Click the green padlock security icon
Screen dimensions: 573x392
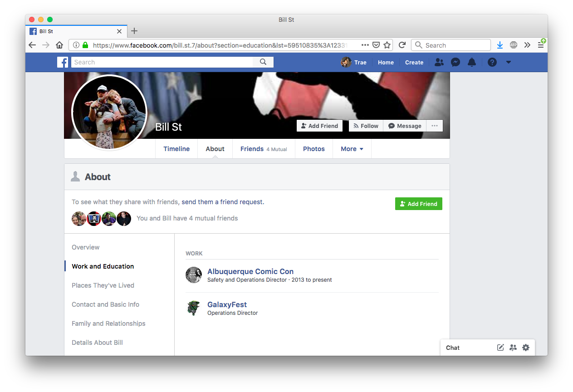point(85,45)
